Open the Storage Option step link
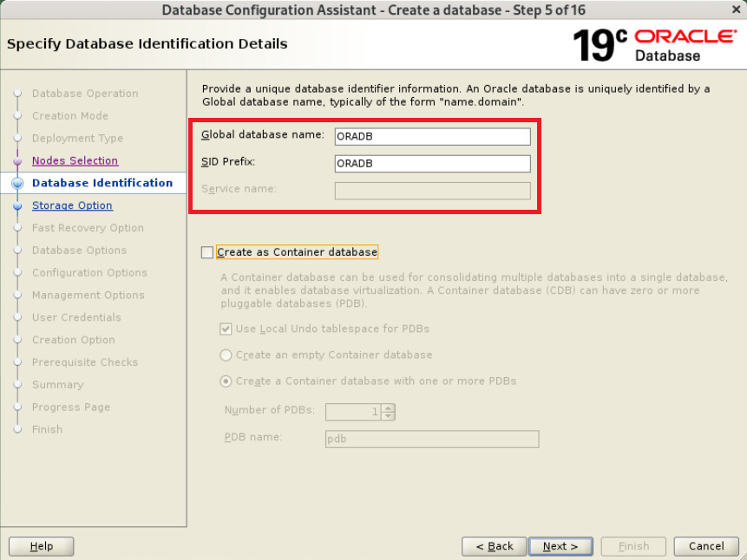 [72, 205]
